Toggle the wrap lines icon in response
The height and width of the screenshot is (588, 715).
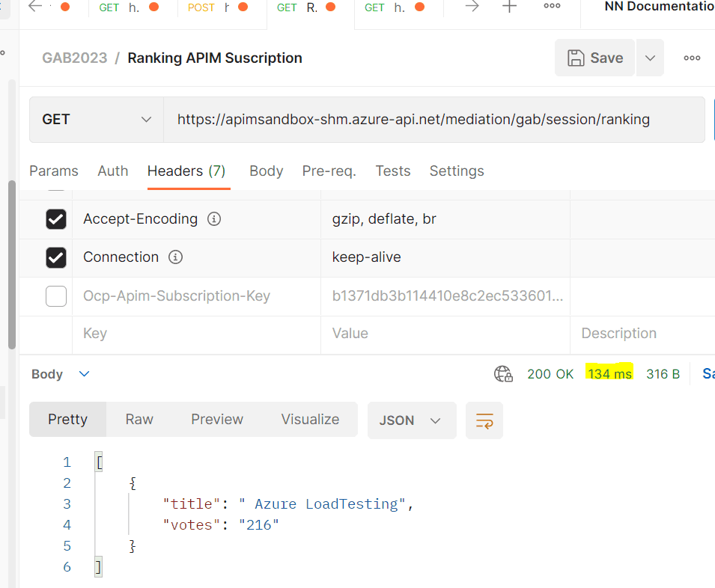coord(484,420)
